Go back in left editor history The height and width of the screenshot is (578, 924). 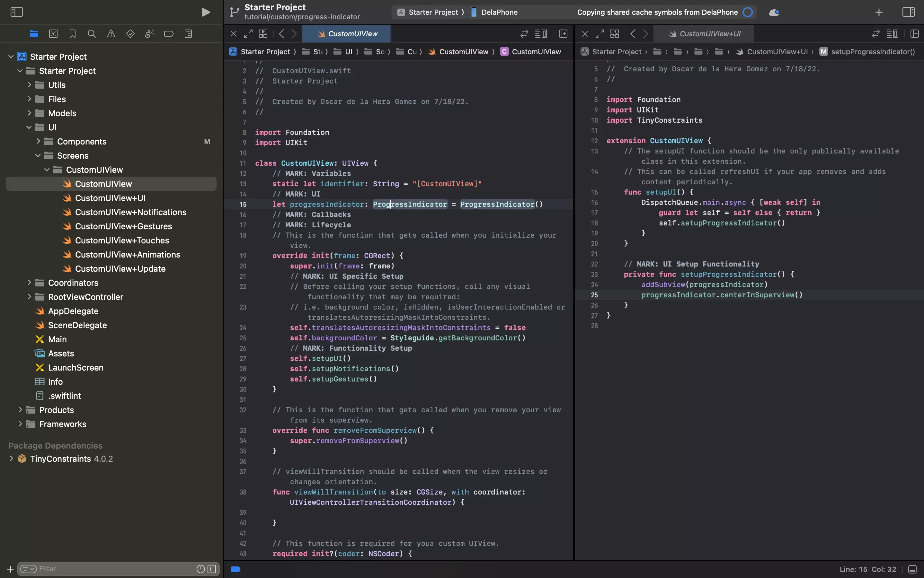281,34
